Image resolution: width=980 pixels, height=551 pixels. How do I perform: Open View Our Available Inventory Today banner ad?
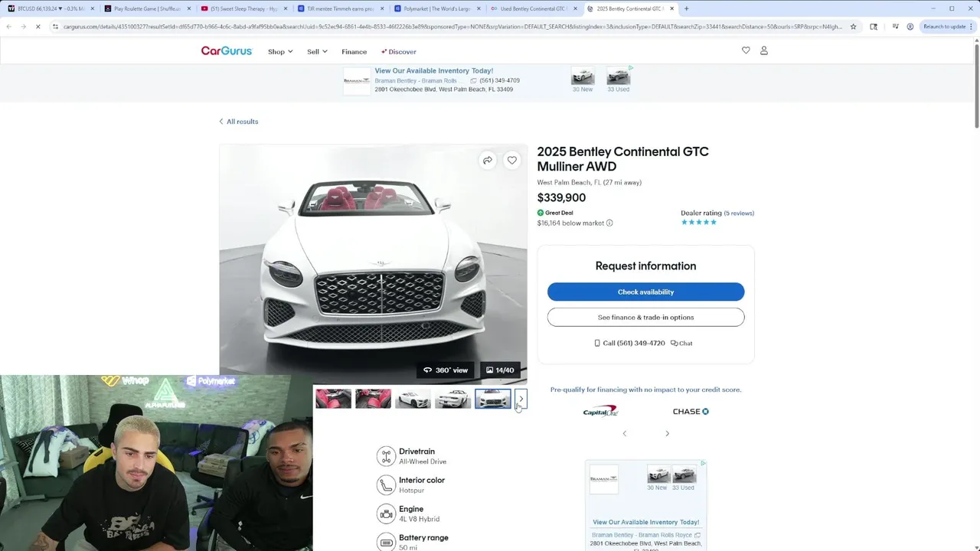434,71
